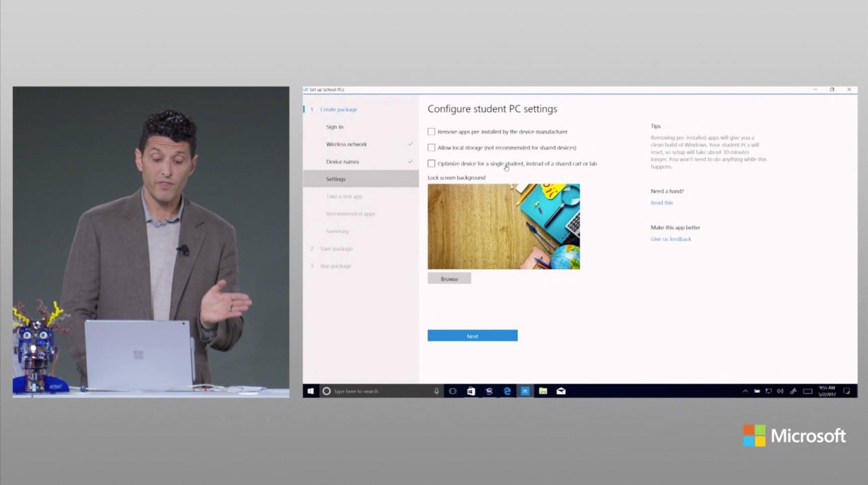Open the Mail app from the taskbar
The width and height of the screenshot is (868, 485).
(x=561, y=391)
